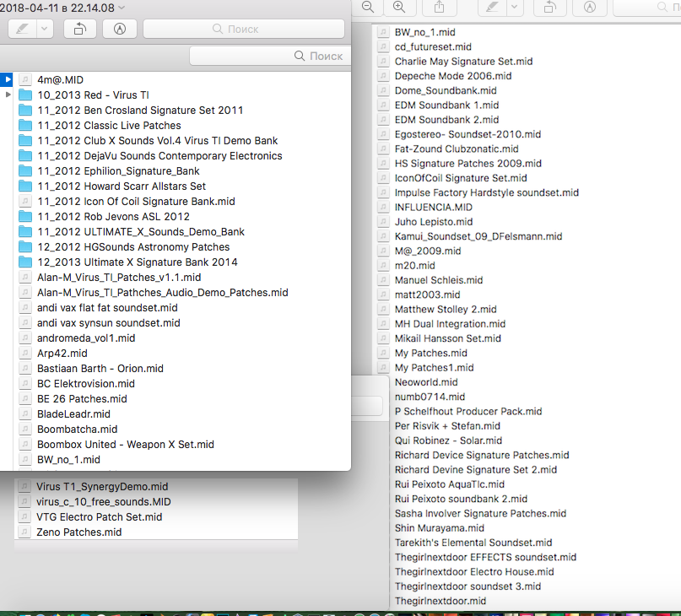The width and height of the screenshot is (681, 616).
Task: Select BE 26 Patches.mid
Action: pyautogui.click(x=82, y=399)
